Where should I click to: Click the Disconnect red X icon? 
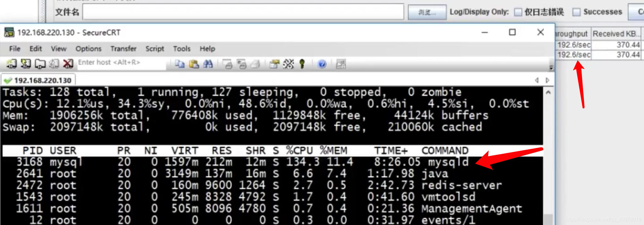[x=68, y=64]
